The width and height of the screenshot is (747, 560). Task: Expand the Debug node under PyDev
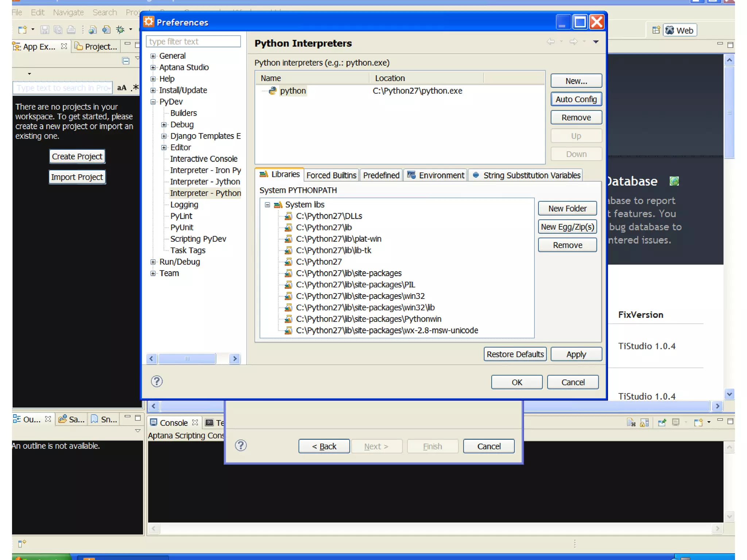tap(164, 125)
